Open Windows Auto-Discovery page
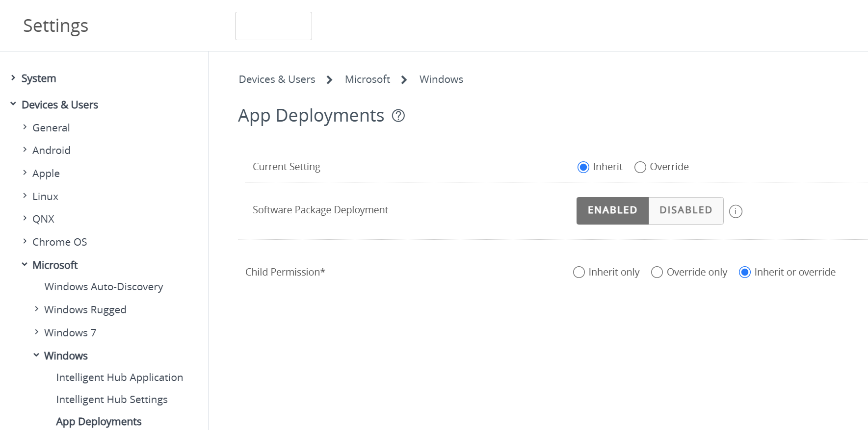This screenshot has height=430, width=868. tap(104, 287)
